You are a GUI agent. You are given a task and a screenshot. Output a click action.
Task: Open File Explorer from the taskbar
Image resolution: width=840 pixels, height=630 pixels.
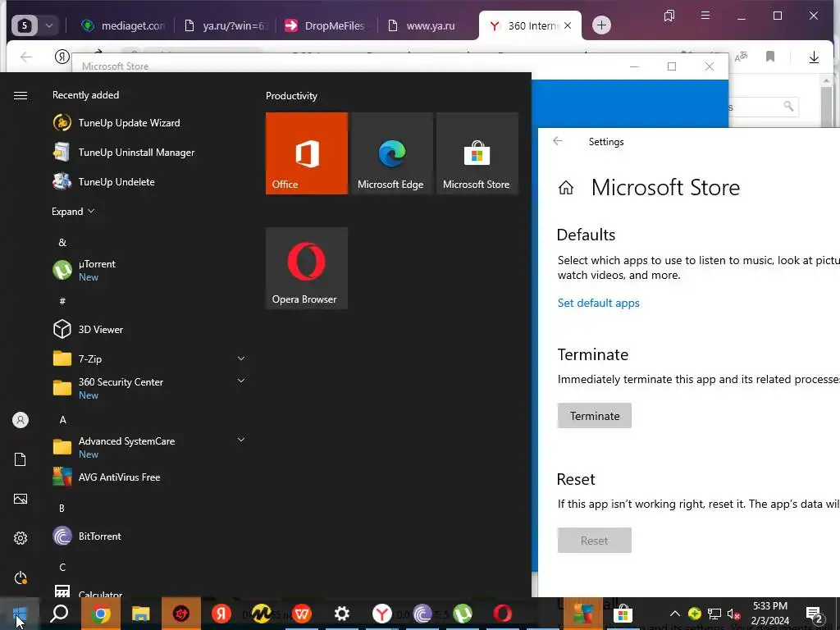[140, 614]
